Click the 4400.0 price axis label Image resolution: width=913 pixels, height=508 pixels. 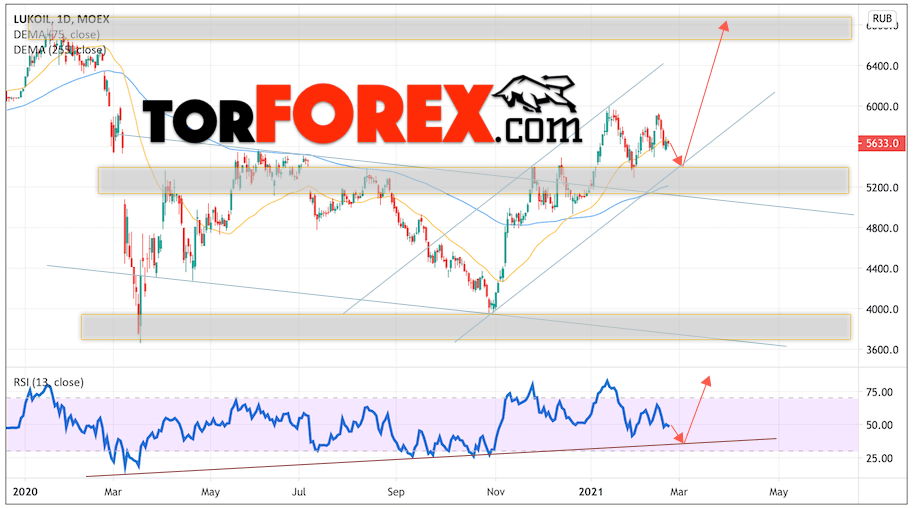point(882,269)
